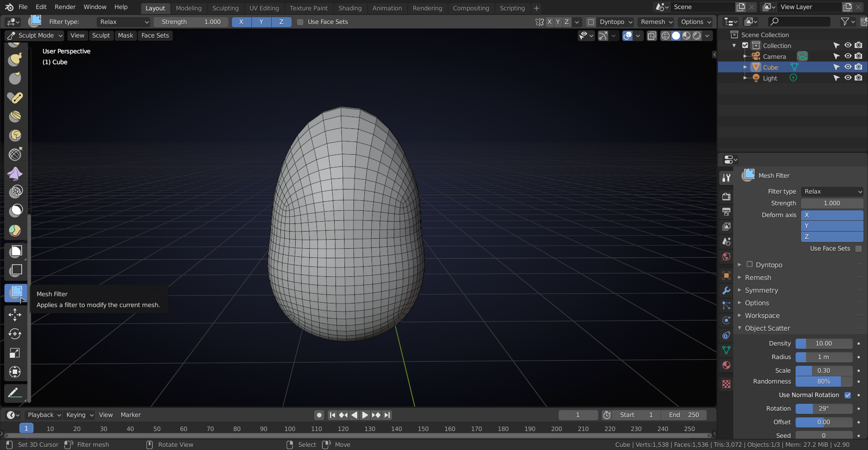The image size is (868, 450).
Task: Uncheck Use Normal Rotation option
Action: click(x=848, y=395)
